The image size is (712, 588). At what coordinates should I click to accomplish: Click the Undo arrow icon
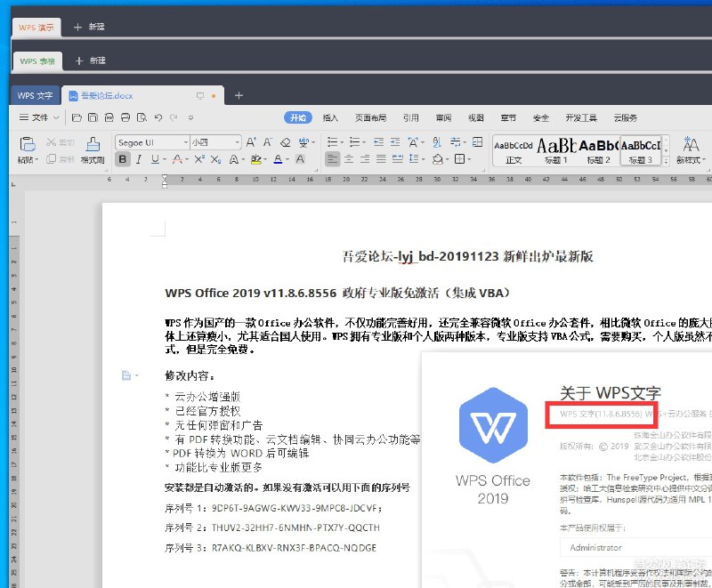pyautogui.click(x=158, y=117)
